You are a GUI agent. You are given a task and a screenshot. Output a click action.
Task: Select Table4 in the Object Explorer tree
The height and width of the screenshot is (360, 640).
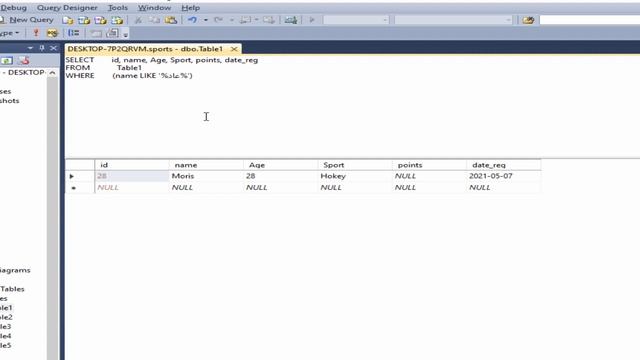[6, 336]
